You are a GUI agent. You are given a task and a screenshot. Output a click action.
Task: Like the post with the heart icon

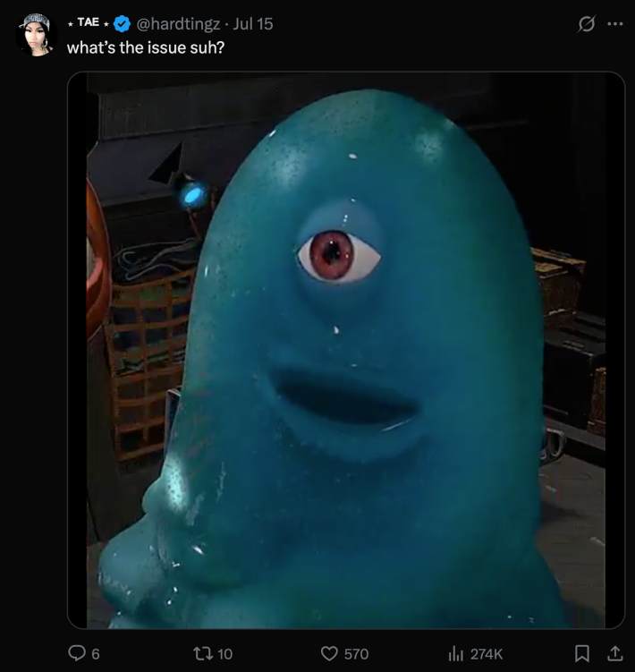[329, 654]
